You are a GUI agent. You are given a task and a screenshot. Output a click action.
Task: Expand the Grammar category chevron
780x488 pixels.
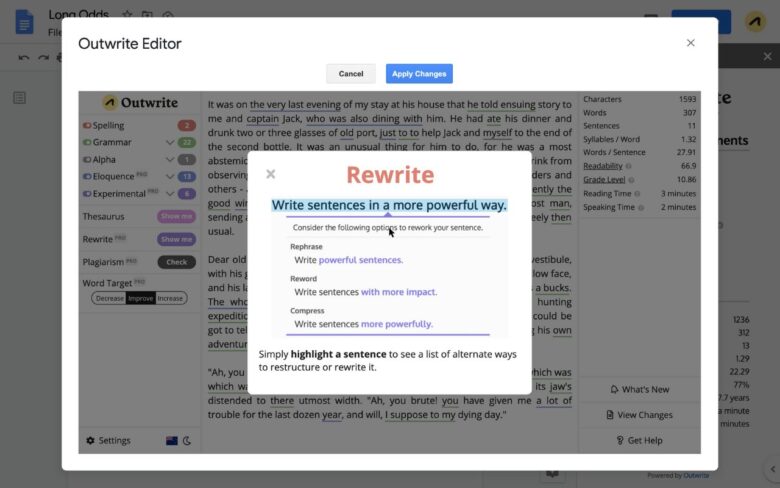coord(170,143)
